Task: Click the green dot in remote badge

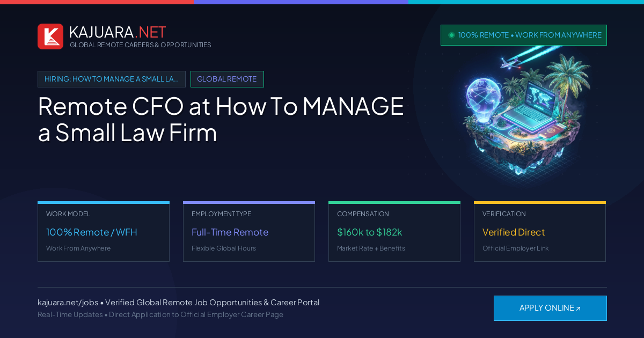Action: click(451, 35)
